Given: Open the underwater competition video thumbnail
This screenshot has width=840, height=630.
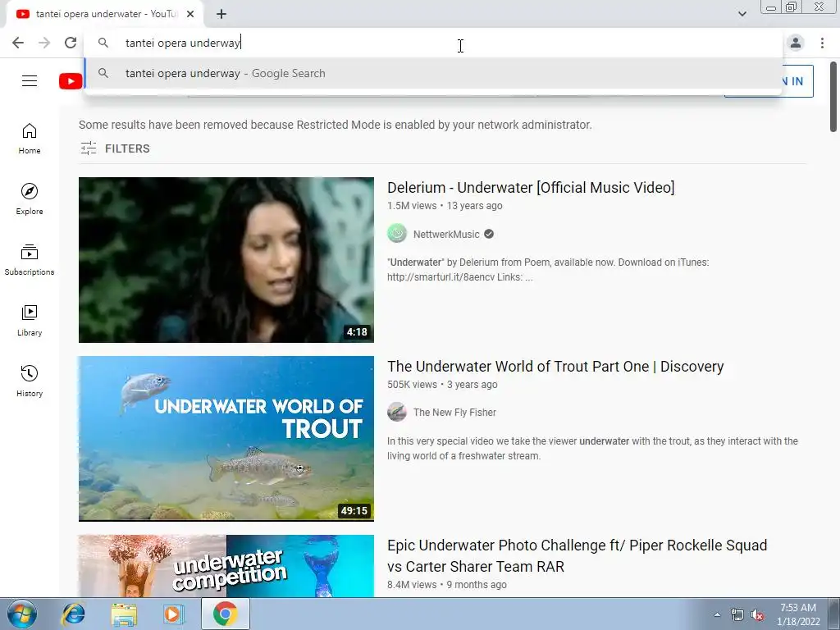Looking at the screenshot, I should pyautogui.click(x=226, y=566).
